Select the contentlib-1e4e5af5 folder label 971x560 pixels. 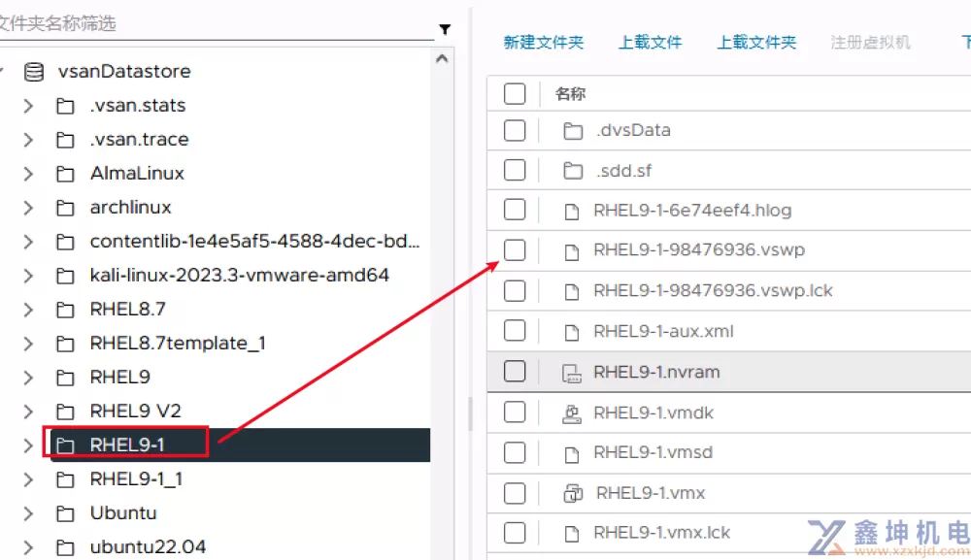coord(254,241)
